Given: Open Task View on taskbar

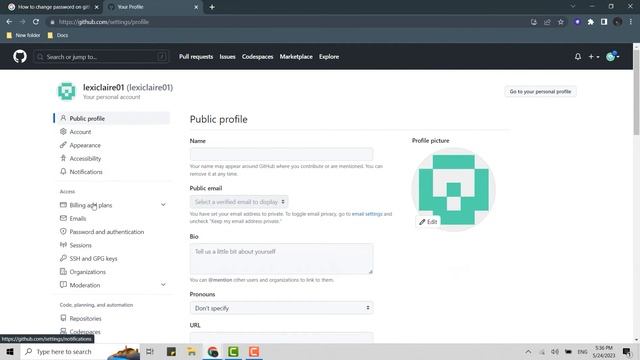Looking at the screenshot, I should coord(150,351).
